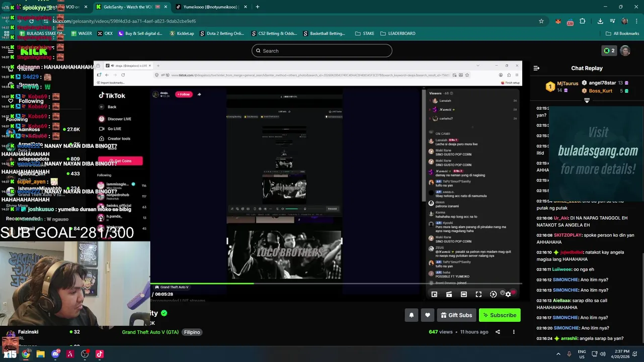The width and height of the screenshot is (644, 362).
Task: Open the Kick points counter showing 2
Action: point(609,51)
